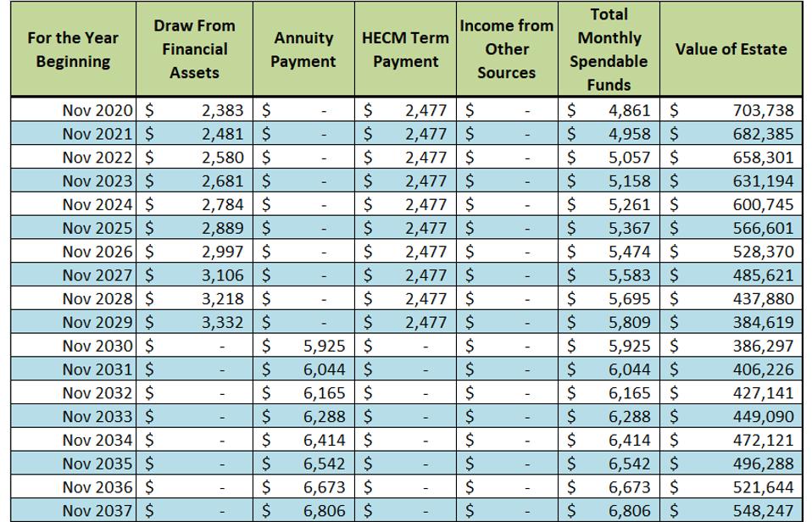Select the "Draw From Financial Assets" header
Viewport: 812px width, 522px height.
click(x=194, y=49)
